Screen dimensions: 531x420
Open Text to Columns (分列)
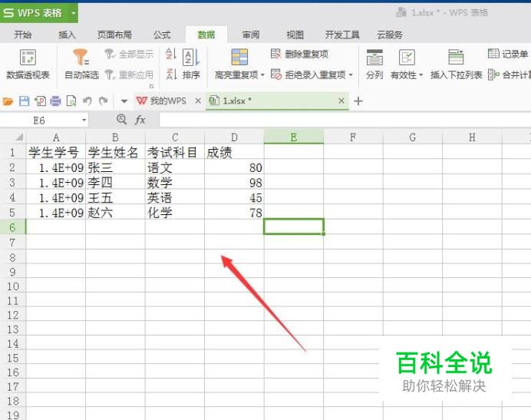point(374,64)
